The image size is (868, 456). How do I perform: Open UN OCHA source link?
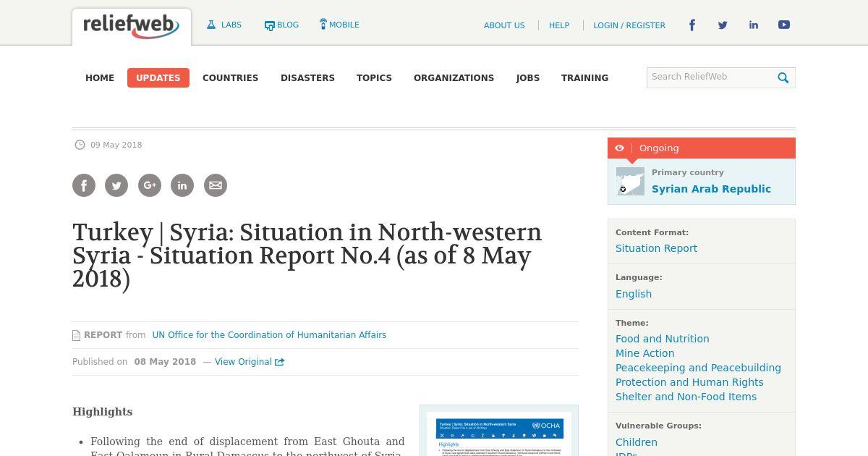269,335
